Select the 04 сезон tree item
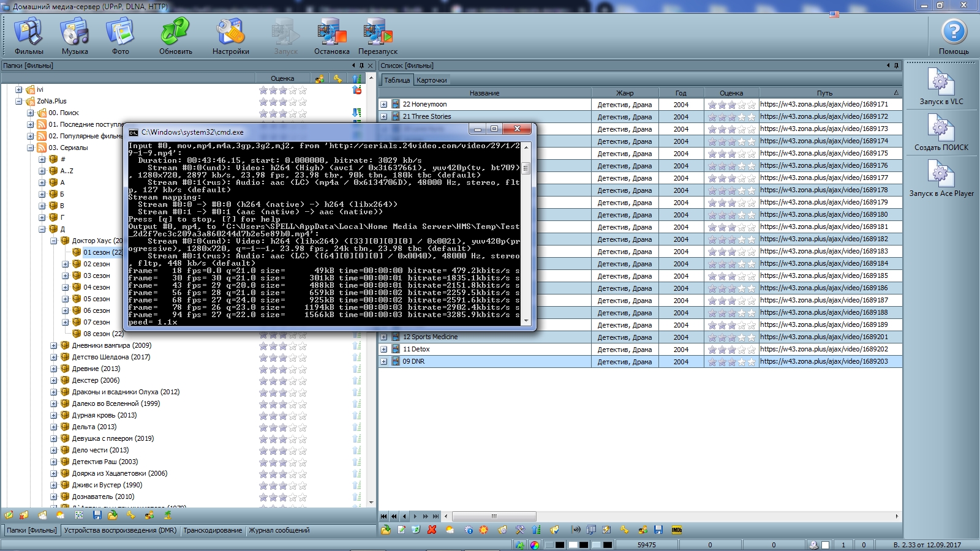The width and height of the screenshot is (980, 551). coord(97,288)
